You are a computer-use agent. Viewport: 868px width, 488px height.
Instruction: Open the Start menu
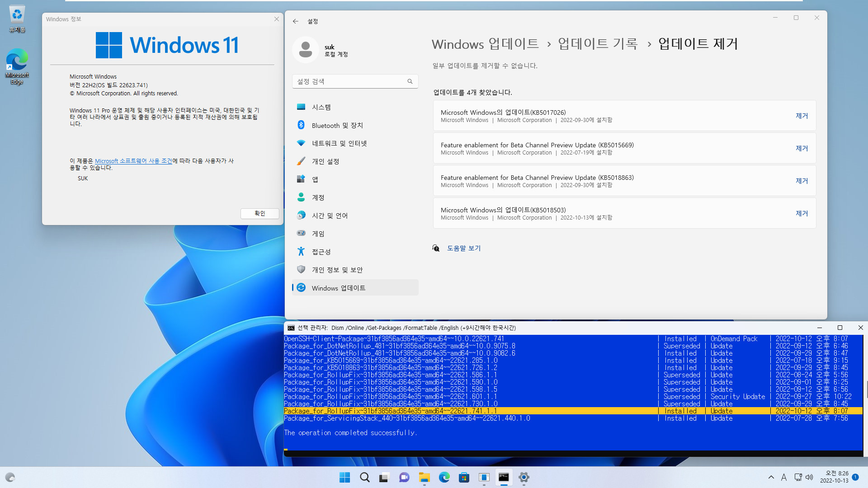(344, 477)
